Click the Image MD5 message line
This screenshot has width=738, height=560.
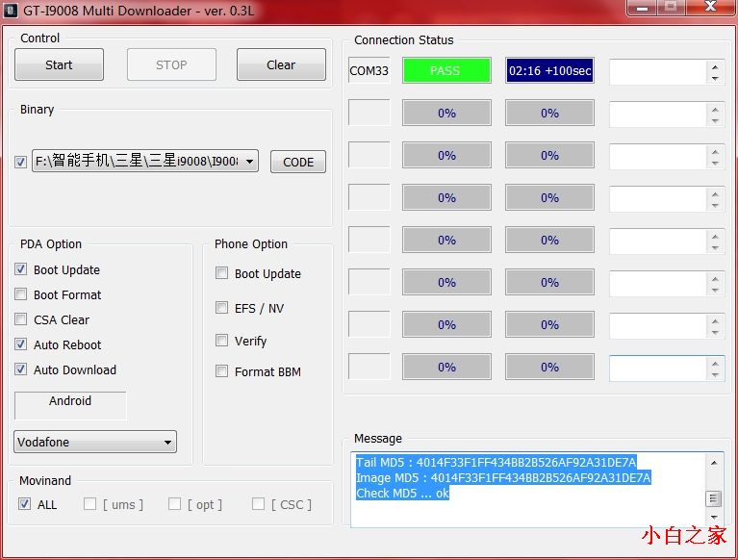pos(503,477)
